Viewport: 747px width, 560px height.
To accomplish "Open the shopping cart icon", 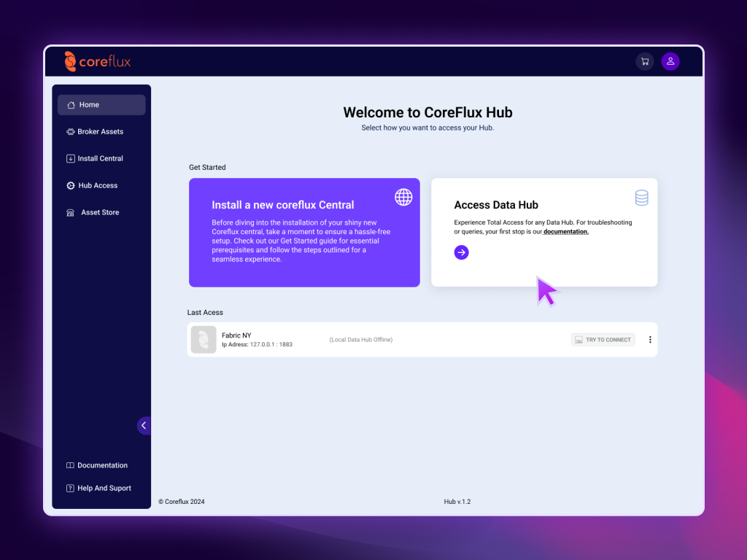I will point(645,61).
